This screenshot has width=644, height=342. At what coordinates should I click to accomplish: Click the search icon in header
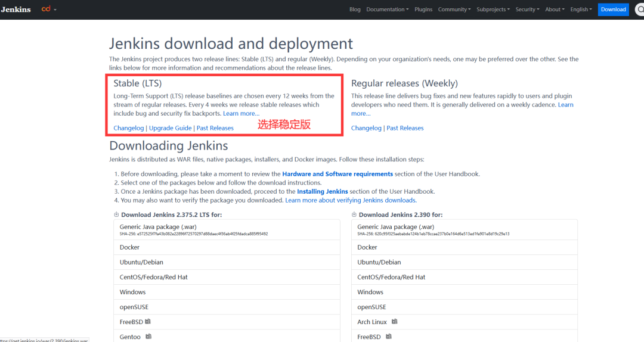(x=639, y=10)
